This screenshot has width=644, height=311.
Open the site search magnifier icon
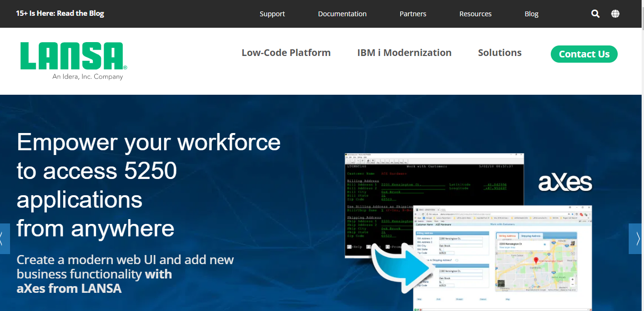[x=595, y=14]
